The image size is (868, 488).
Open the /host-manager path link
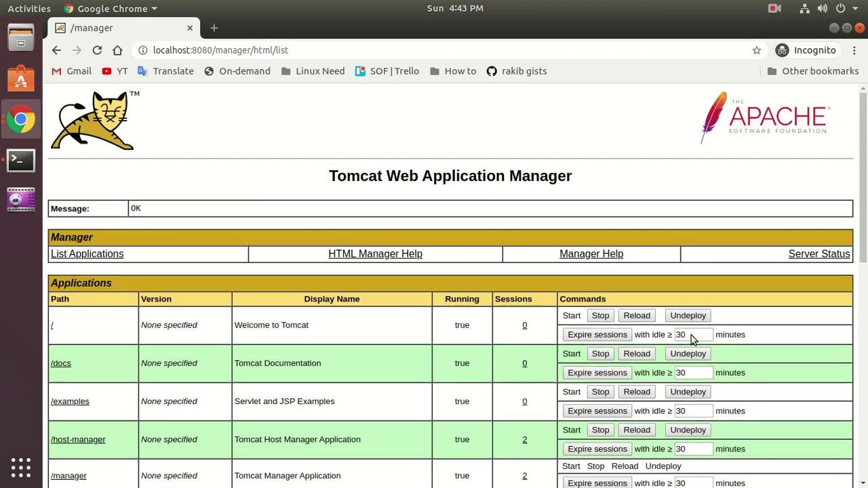pyautogui.click(x=78, y=439)
